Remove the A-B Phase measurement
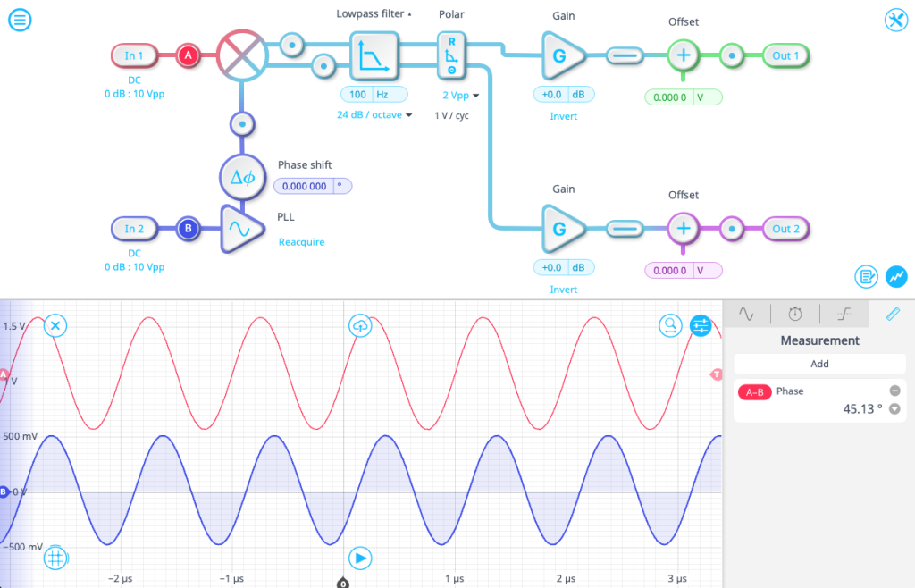The image size is (915, 588). pyautogui.click(x=894, y=391)
